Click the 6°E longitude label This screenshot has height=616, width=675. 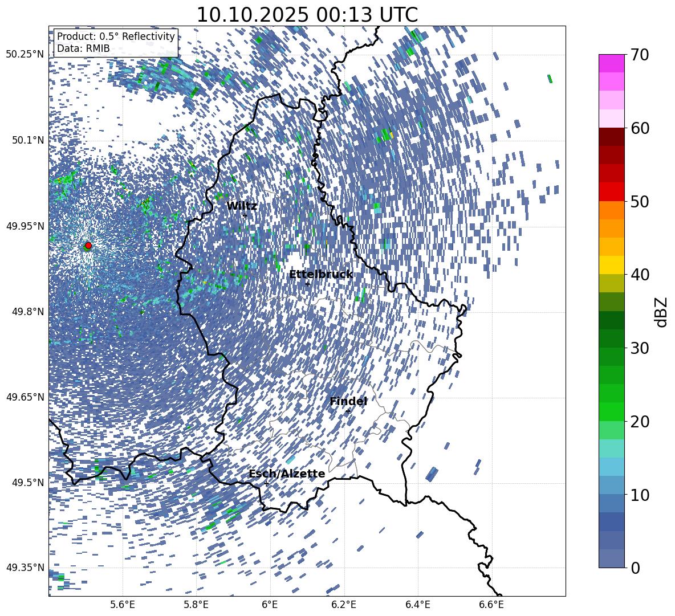pos(270,605)
